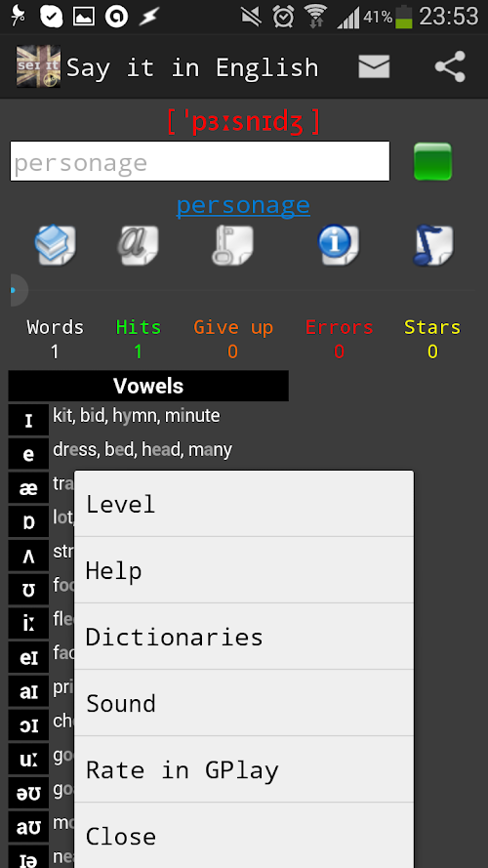Tap the mail envelope icon
Screen dimensions: 488x868
pyautogui.click(x=374, y=67)
